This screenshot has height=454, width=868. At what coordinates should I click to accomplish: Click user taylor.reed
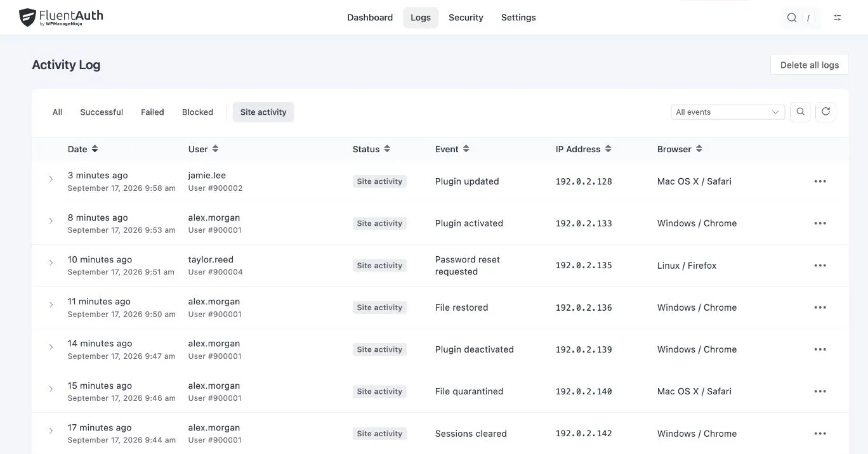click(x=212, y=260)
